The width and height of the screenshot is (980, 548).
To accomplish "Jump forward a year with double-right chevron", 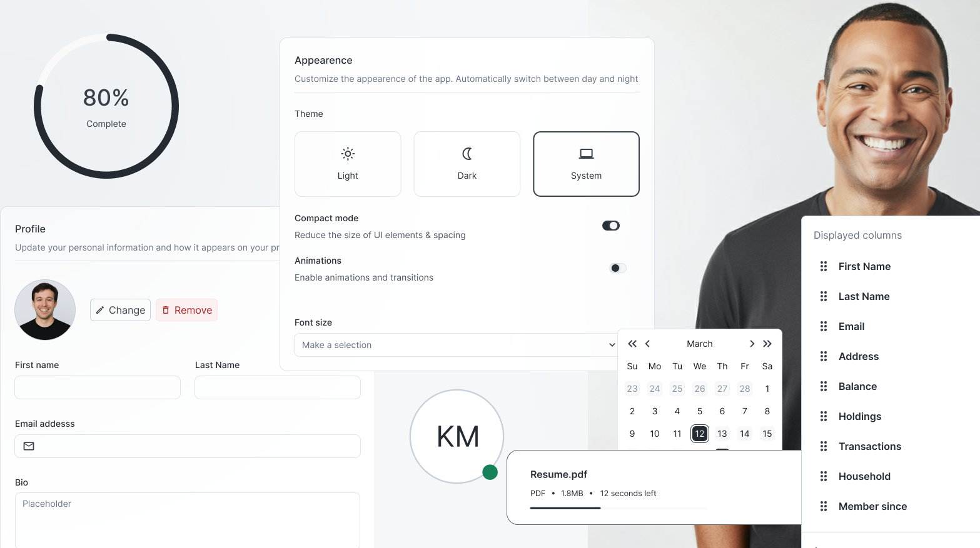I will pyautogui.click(x=767, y=343).
